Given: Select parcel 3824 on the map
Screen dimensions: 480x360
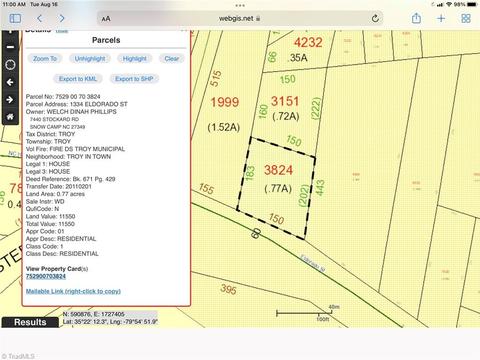Looking at the screenshot, I should (x=278, y=170).
